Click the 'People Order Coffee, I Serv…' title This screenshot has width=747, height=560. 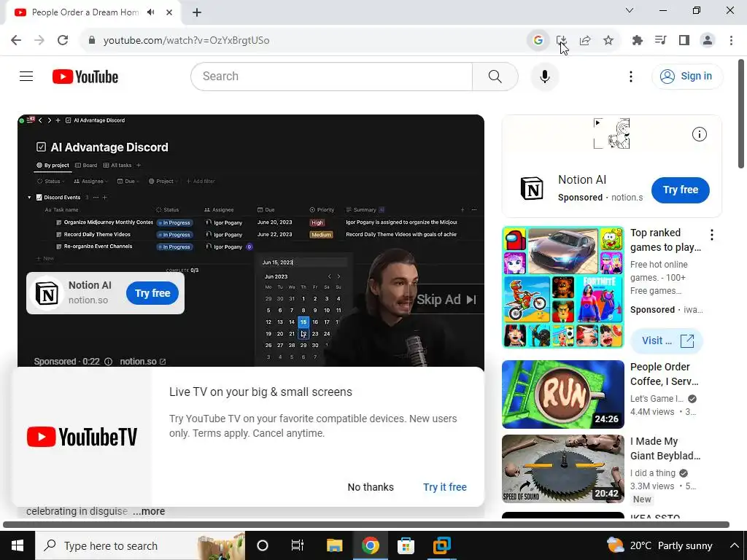point(665,374)
